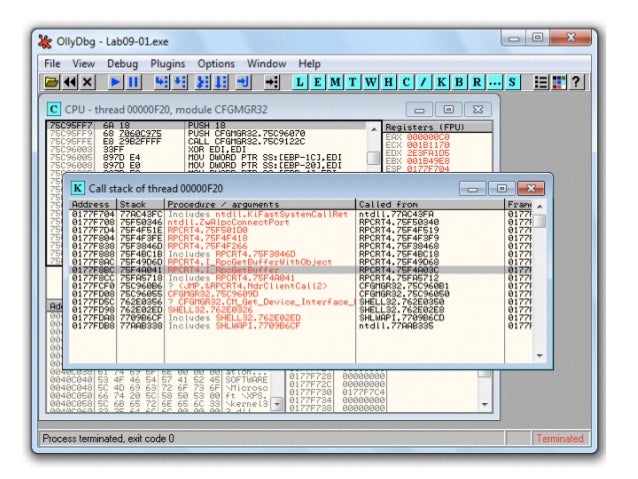Go to address toolbar icon
The width and height of the screenshot is (638, 479).
[272, 82]
